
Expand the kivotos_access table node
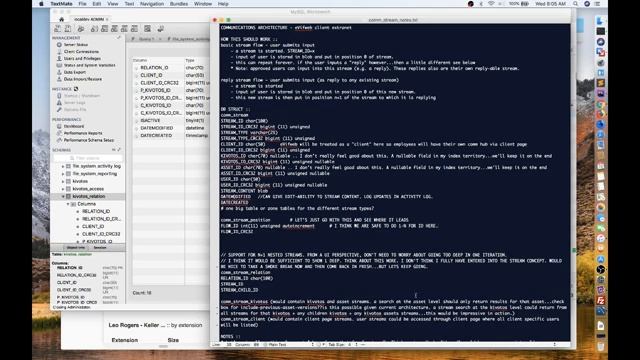(x=63, y=189)
